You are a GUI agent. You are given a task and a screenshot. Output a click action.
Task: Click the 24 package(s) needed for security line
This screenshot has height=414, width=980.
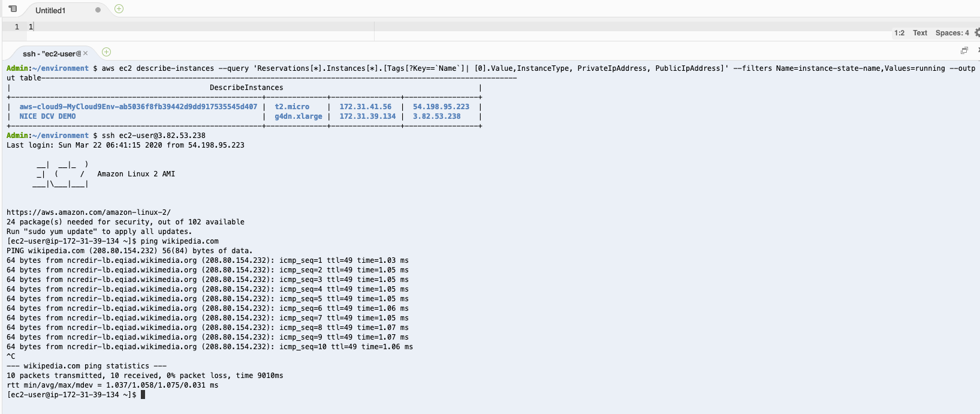(x=125, y=222)
